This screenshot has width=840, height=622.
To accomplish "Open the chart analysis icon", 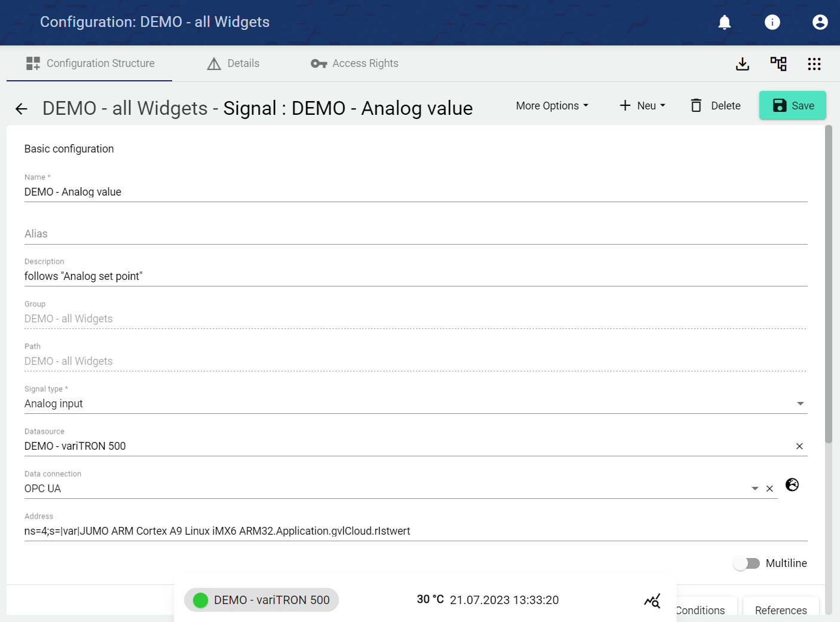I will click(652, 600).
